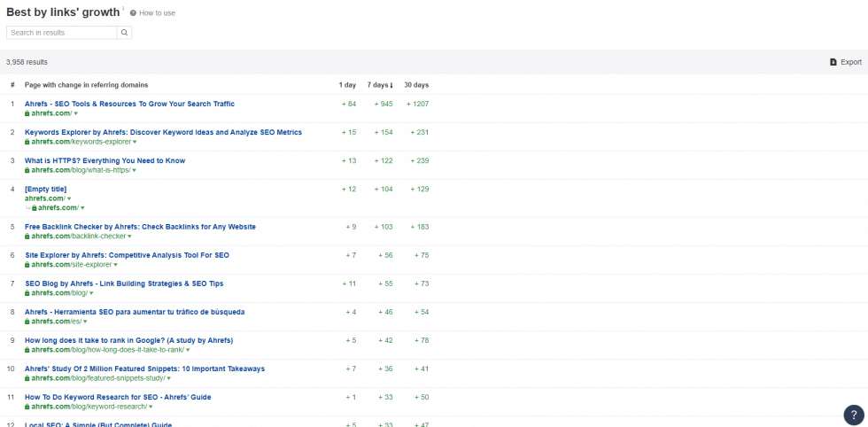Open the How to use link
The height and width of the screenshot is (427, 868).
pyautogui.click(x=158, y=12)
